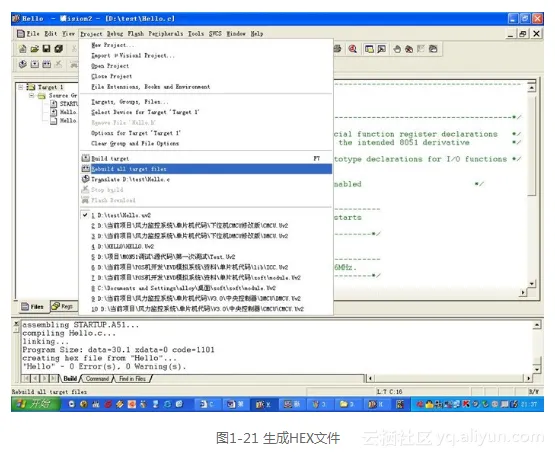
Task: Click the kill all breakpoints icon
Action: click(409, 49)
